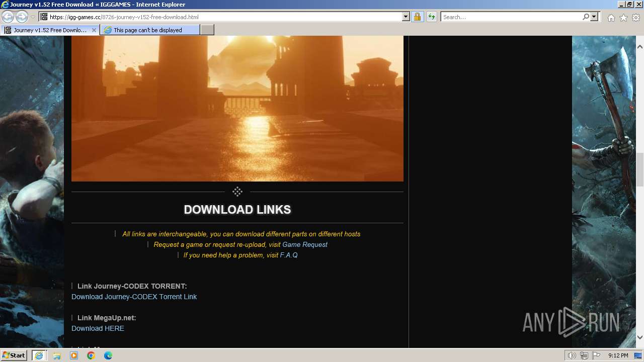
Task: Click the address bar URL field
Action: [x=220, y=17]
